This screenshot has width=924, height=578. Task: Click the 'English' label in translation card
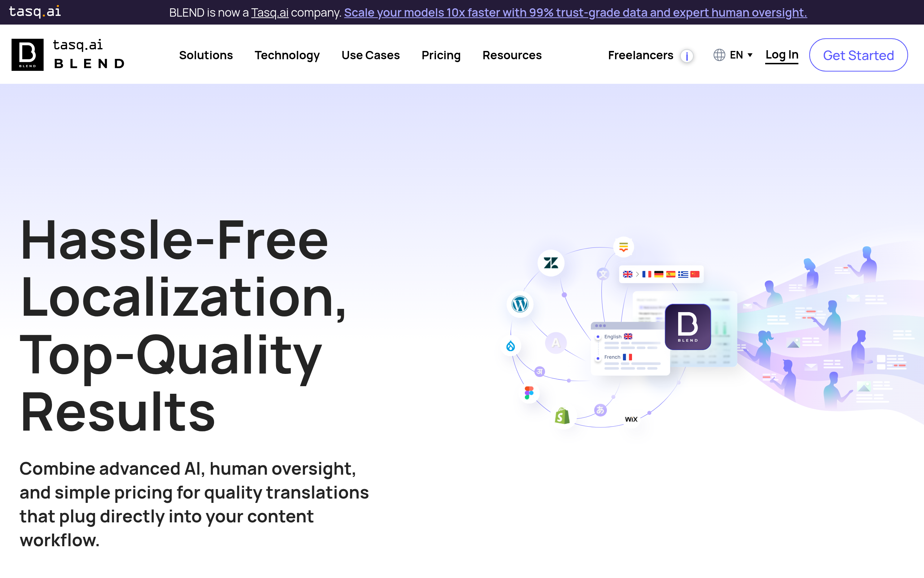tap(613, 337)
